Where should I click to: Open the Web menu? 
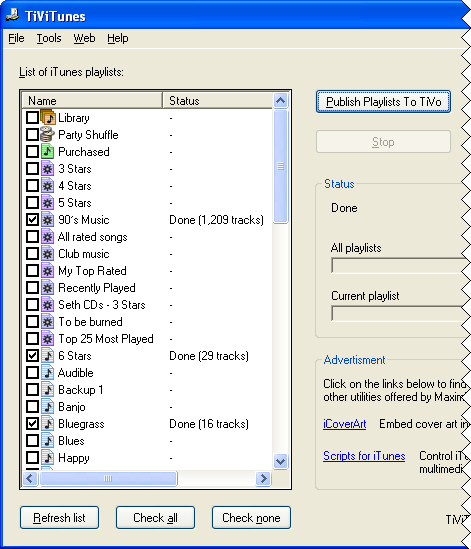[x=84, y=38]
